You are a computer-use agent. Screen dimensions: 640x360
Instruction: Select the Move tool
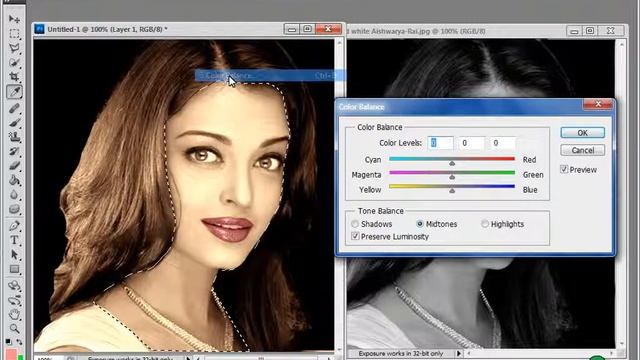[14, 19]
